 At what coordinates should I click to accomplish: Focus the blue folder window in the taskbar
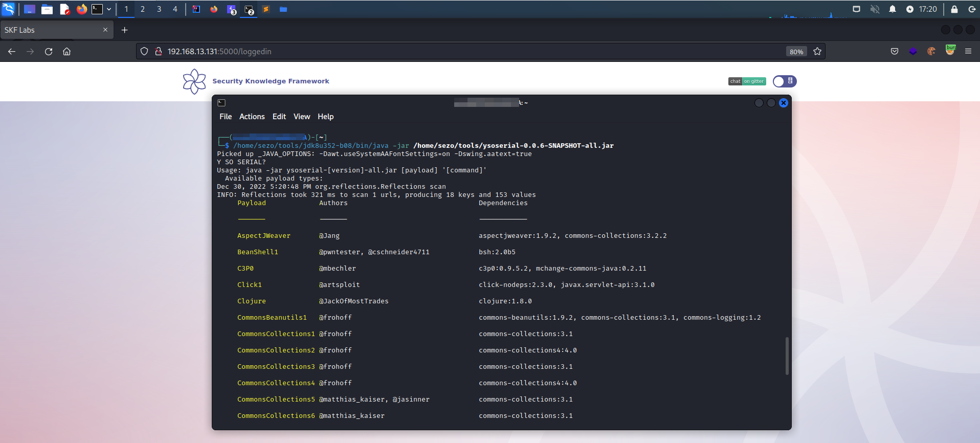283,9
